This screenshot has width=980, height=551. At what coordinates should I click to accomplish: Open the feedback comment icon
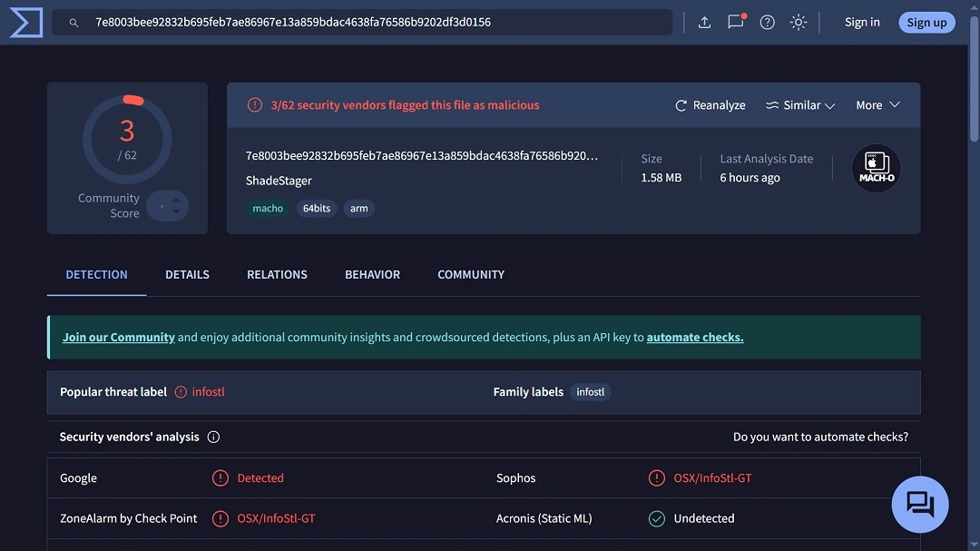click(735, 22)
